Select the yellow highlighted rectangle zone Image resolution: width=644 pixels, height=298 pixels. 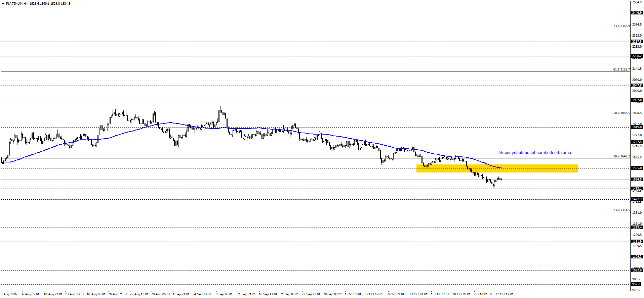497,168
